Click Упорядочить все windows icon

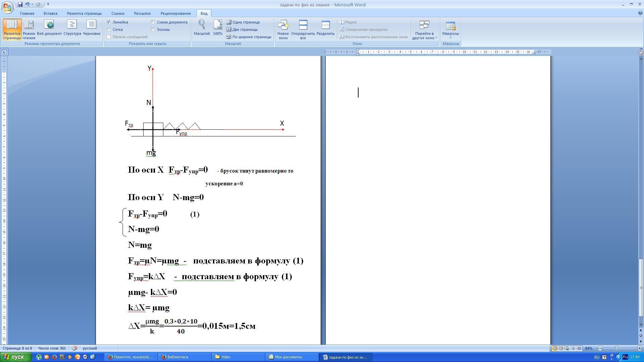(303, 29)
